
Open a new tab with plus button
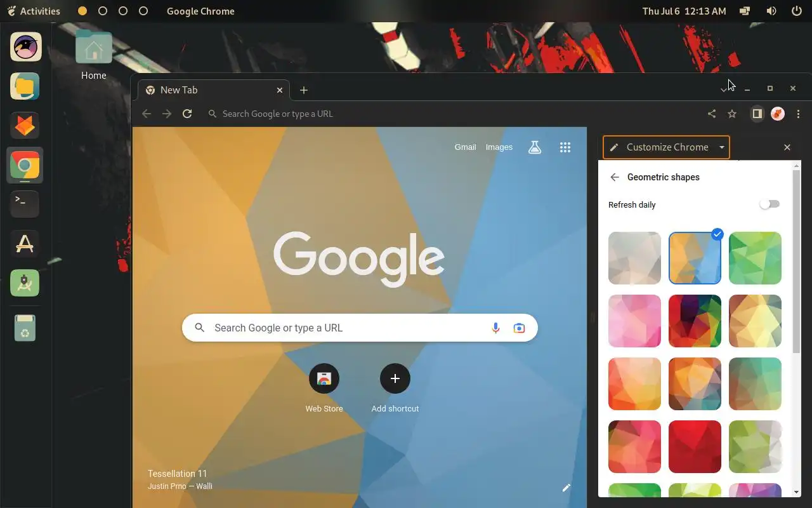click(x=304, y=90)
